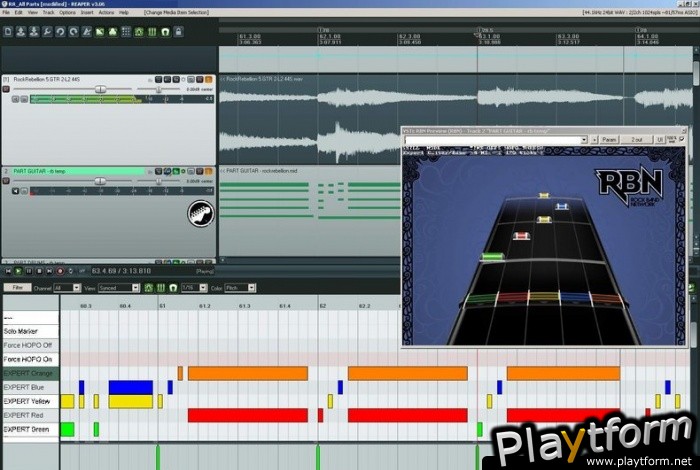Arm the PART GUITAR track for recording
The height and width of the screenshot is (470, 700).
[6, 181]
